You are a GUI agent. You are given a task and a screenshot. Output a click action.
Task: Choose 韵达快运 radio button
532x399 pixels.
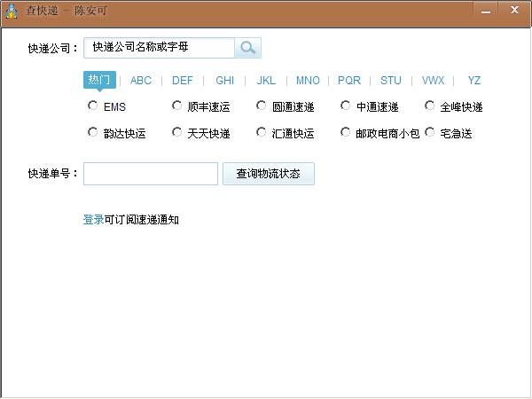(x=92, y=132)
